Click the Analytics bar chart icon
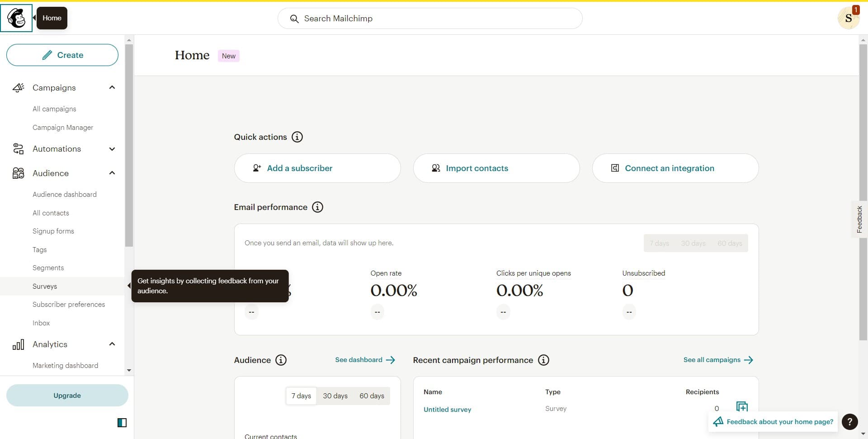This screenshot has width=868, height=439. click(18, 344)
